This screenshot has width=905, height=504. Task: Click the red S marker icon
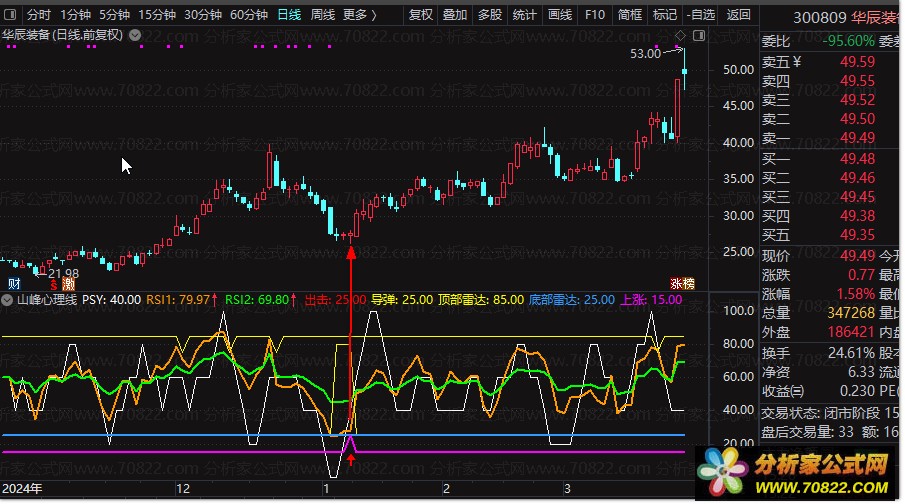click(54, 284)
